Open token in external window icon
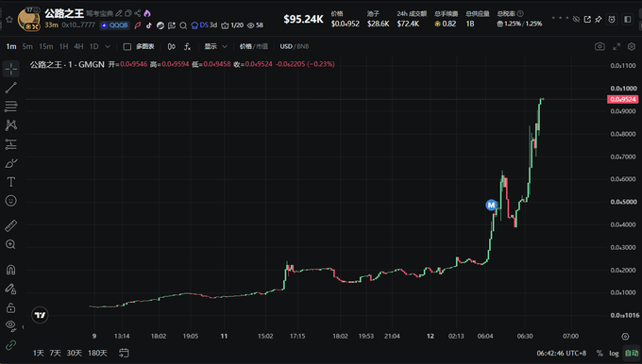Viewport: 642px width, 364px height. pos(587,19)
